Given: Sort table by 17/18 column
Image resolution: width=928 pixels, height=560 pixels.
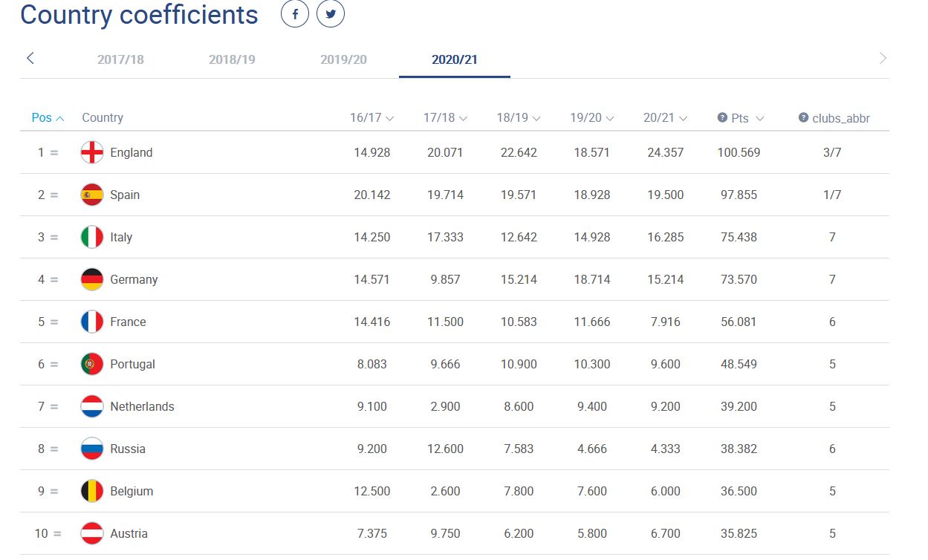Looking at the screenshot, I should (445, 117).
